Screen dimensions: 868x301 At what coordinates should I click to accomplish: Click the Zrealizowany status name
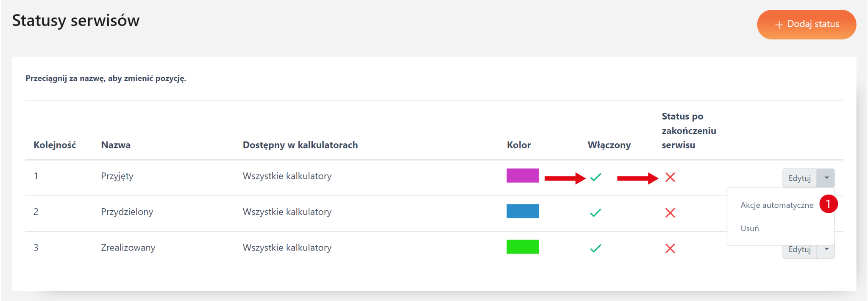point(128,248)
